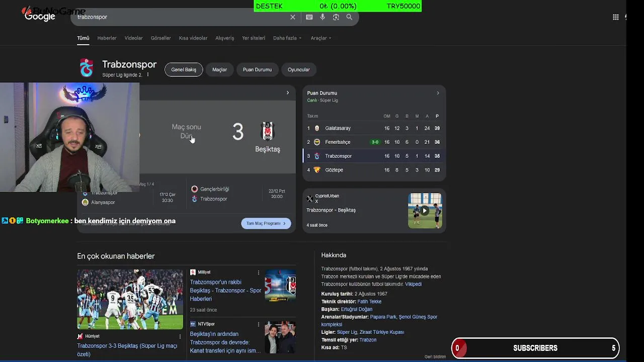This screenshot has height=362, width=644.
Task: Start voice search with microphone icon
Action: click(323, 17)
